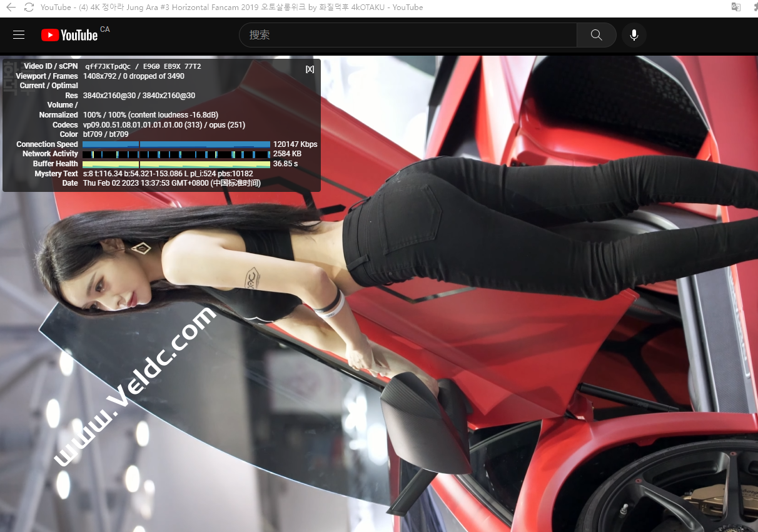
Task: Open the YouTube hamburger guide menu
Action: 19,35
